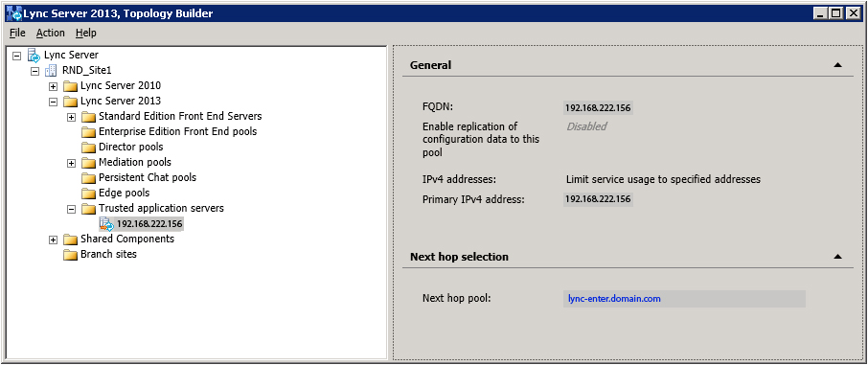Click Trusted application servers folder icon
Viewport: 868px width, 365px height.
[x=88, y=209]
